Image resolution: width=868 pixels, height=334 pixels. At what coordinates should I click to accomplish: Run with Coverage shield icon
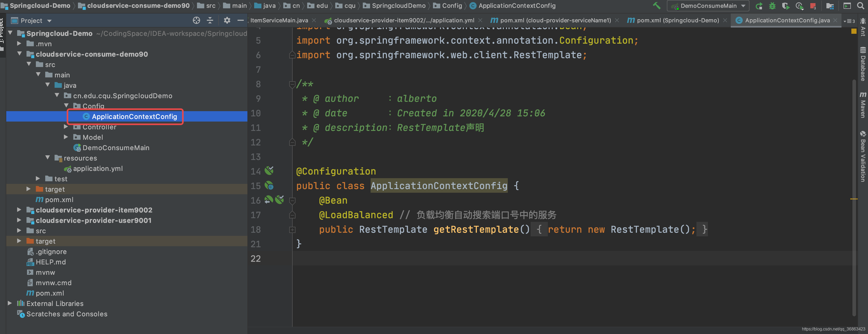785,6
